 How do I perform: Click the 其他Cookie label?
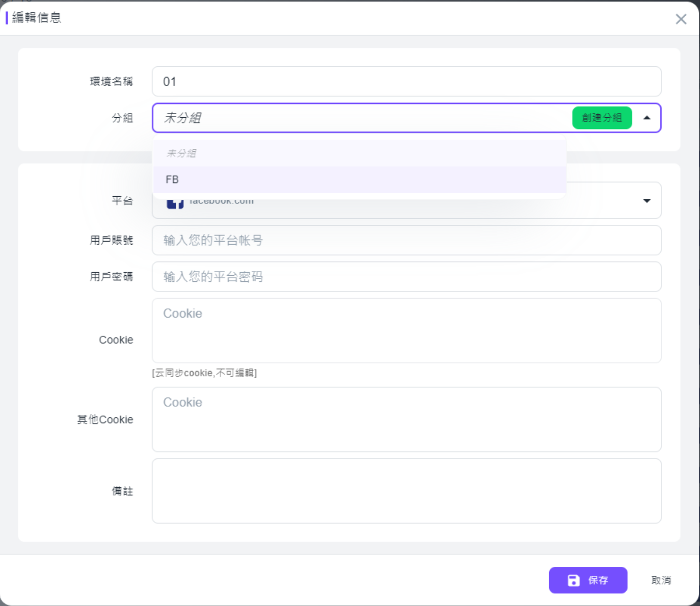(105, 419)
